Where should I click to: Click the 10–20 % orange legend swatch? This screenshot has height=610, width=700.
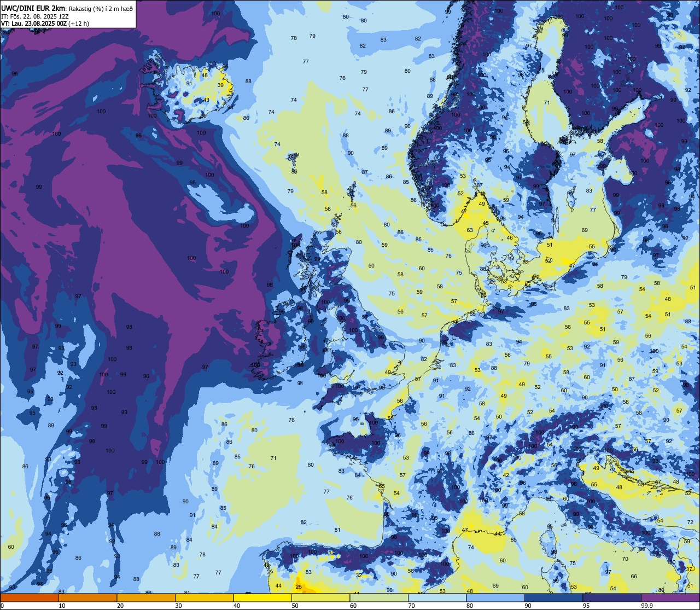[x=87, y=597]
